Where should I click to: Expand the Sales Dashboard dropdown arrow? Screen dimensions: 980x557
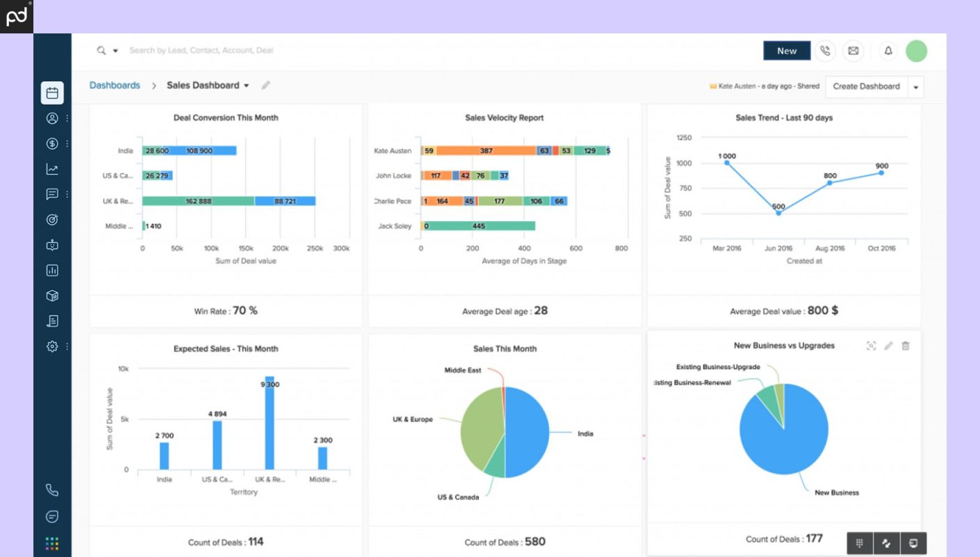tap(247, 85)
